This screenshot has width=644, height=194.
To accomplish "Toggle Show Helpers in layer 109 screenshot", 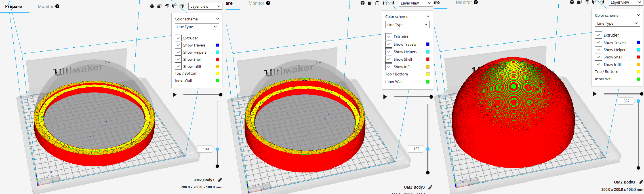I will click(178, 52).
